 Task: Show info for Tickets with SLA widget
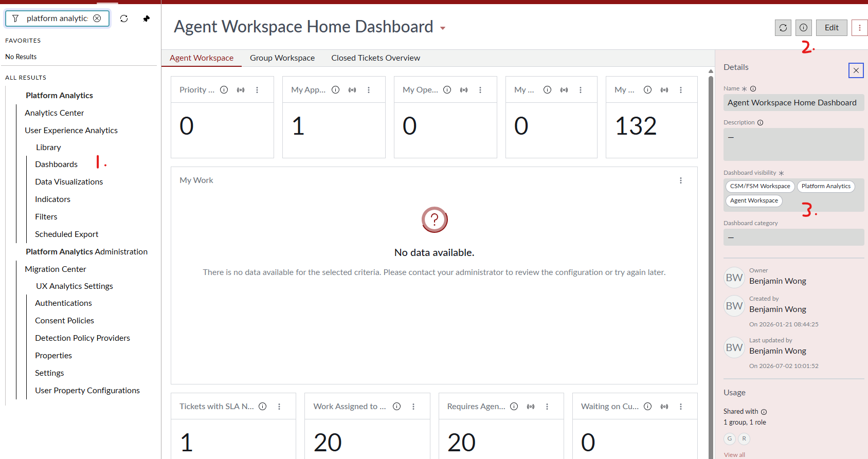[x=263, y=407]
